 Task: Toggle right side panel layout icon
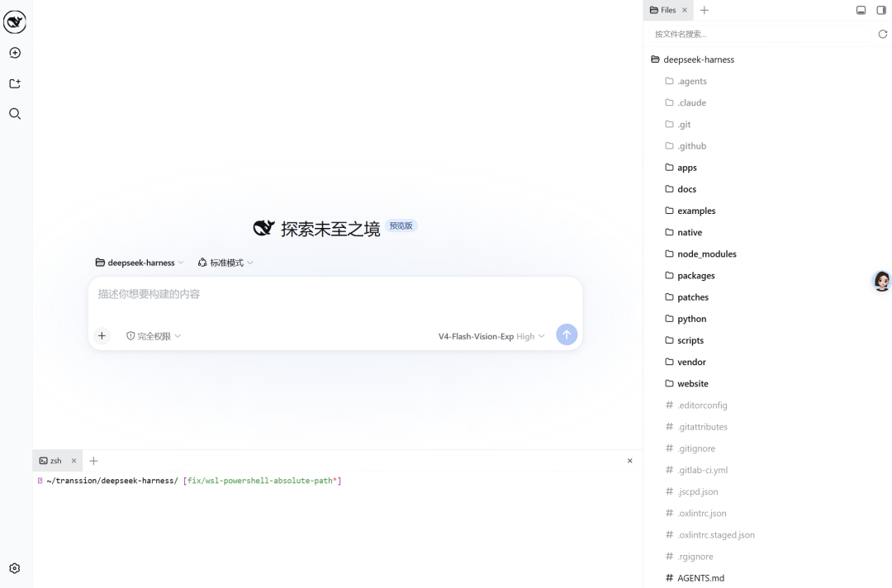pos(881,10)
